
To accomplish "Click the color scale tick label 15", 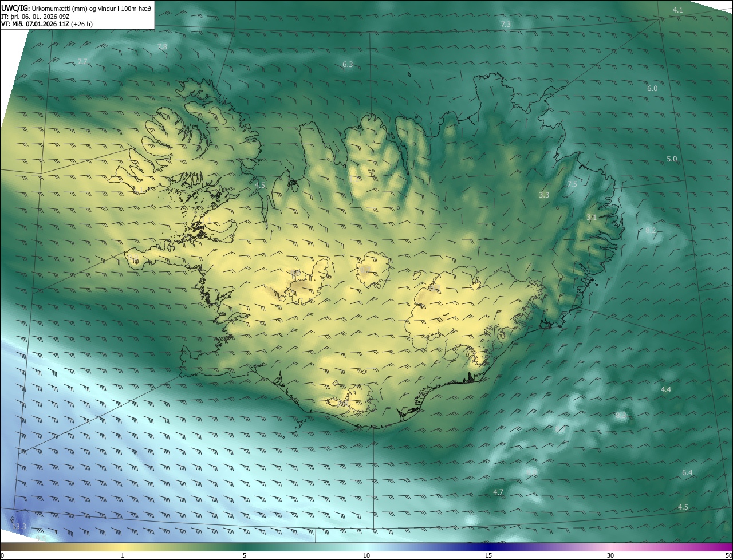I will point(488,555).
